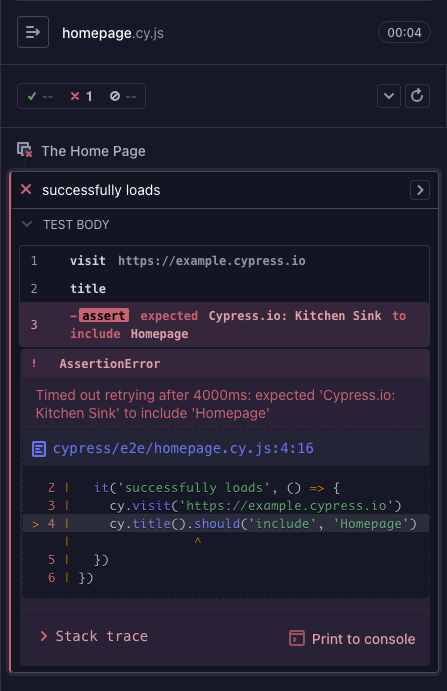Click the failed tests count indicator

(82, 96)
